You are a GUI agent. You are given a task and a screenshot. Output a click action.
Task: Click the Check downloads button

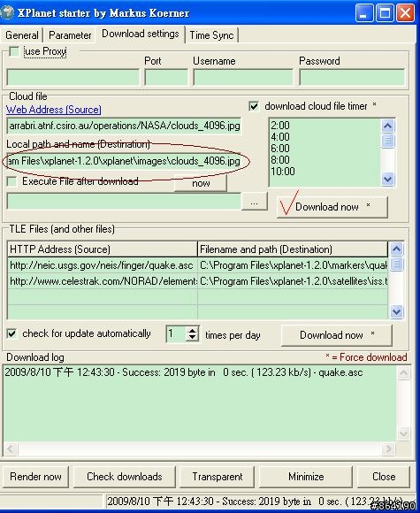125,477
